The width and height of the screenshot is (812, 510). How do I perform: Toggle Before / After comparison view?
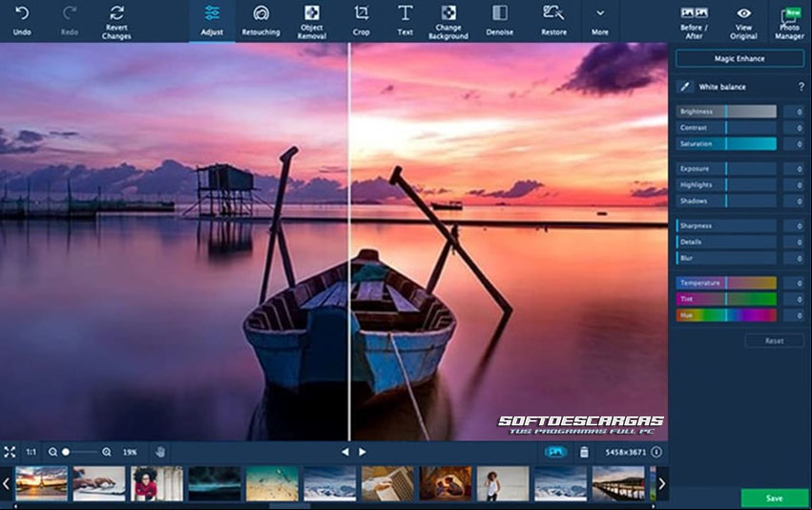pos(695,22)
